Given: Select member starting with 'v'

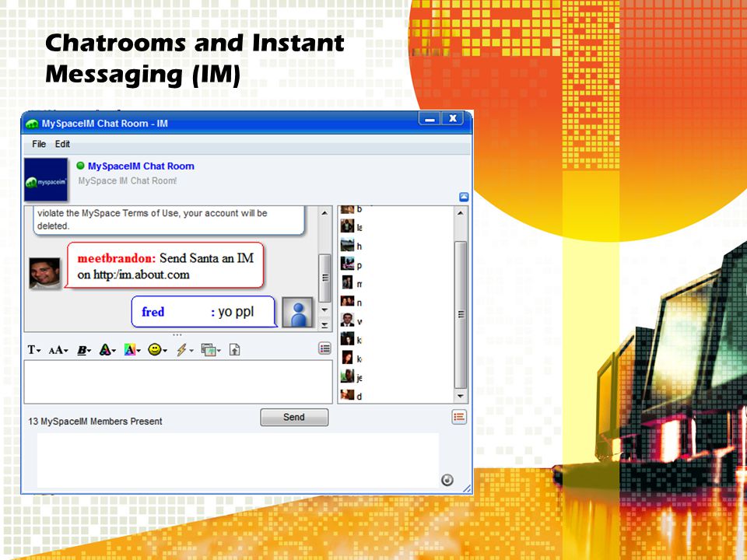Looking at the screenshot, I should point(352,321).
